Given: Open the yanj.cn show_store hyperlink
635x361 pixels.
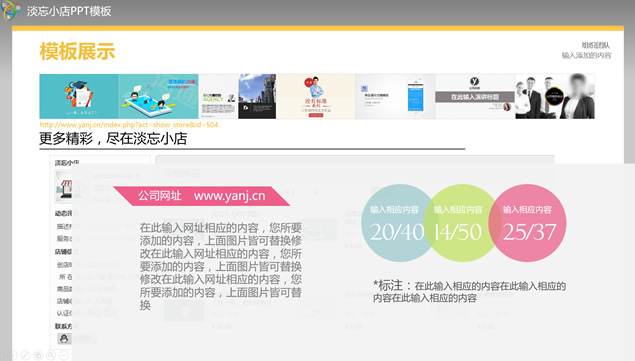Looking at the screenshot, I should coord(129,125).
